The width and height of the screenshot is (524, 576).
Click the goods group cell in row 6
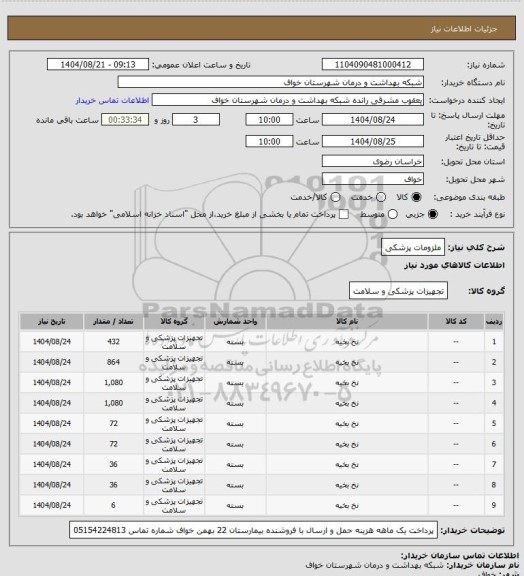pyautogui.click(x=174, y=444)
